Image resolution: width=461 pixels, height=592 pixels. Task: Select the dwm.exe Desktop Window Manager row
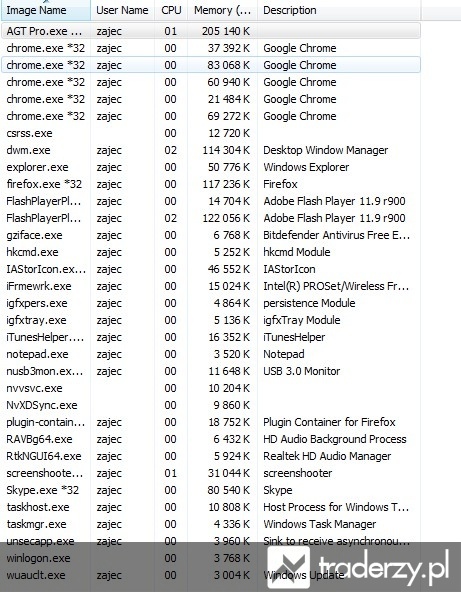(211, 150)
